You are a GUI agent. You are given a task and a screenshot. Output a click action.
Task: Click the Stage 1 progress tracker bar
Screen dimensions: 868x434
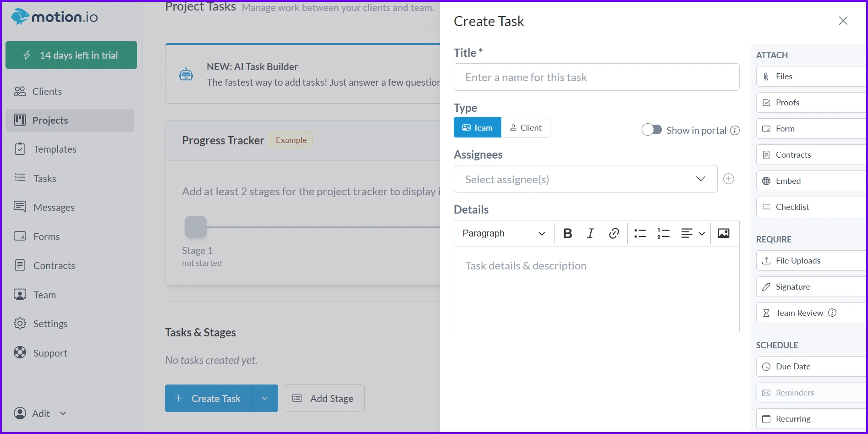[x=195, y=226]
